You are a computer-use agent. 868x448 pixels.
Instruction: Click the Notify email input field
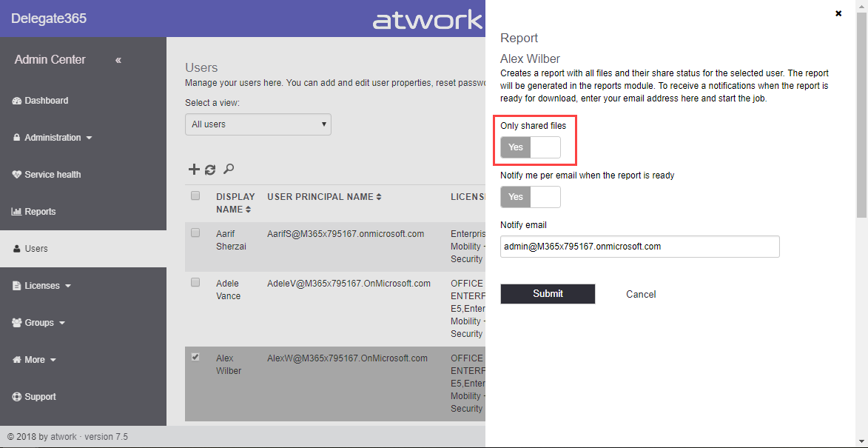[x=639, y=247]
